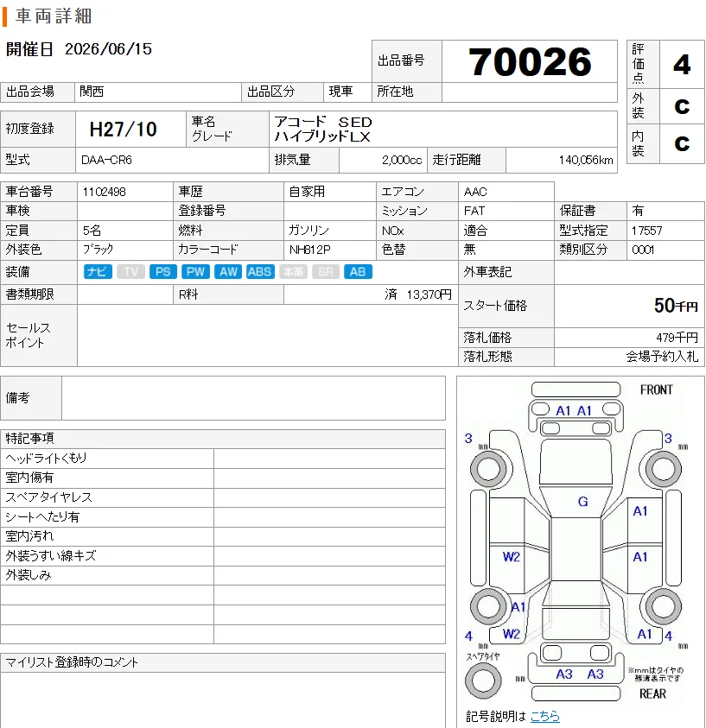Viewport: 706px width, 728px height.
Task: Select the PS equipment badge
Action: (x=163, y=272)
